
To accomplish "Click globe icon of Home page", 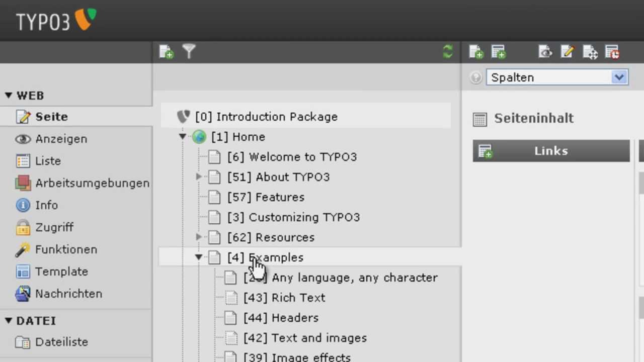I will pos(199,137).
